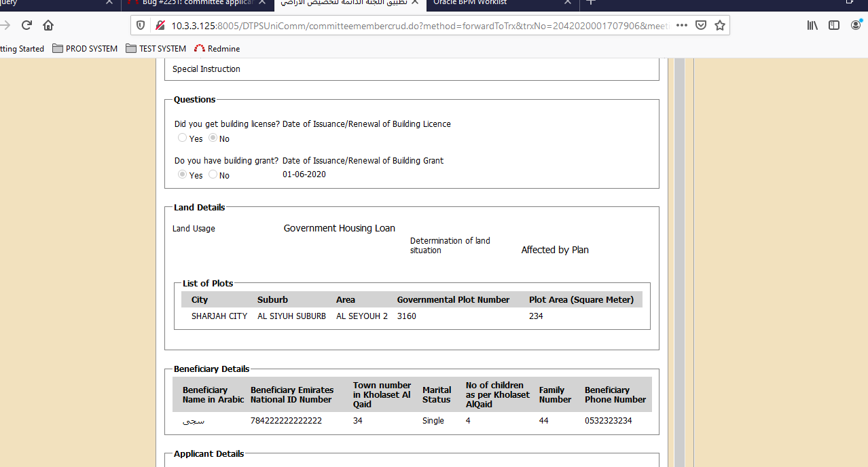Click marital status value Single

pyautogui.click(x=433, y=421)
